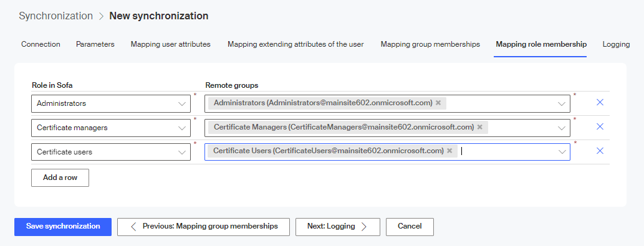Open the Mapping user attributes tab
644x246 pixels.
(170, 44)
